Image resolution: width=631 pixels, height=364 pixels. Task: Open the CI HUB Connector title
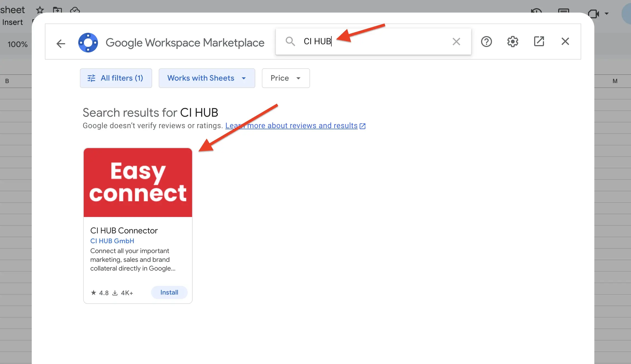pyautogui.click(x=124, y=231)
